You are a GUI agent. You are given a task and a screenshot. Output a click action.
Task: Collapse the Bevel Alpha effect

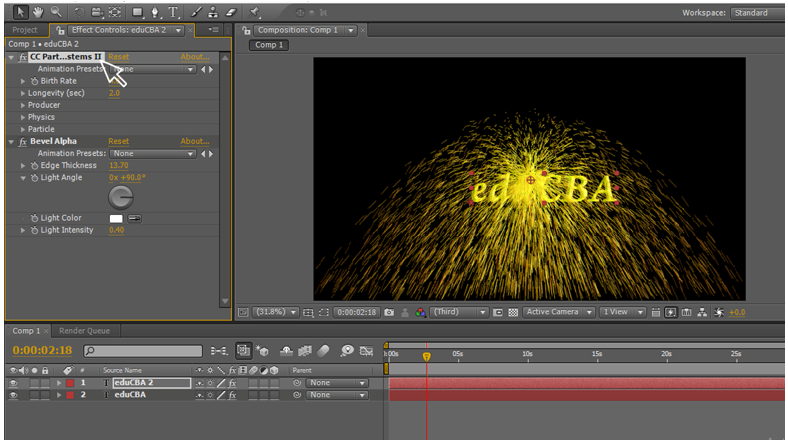click(x=11, y=142)
